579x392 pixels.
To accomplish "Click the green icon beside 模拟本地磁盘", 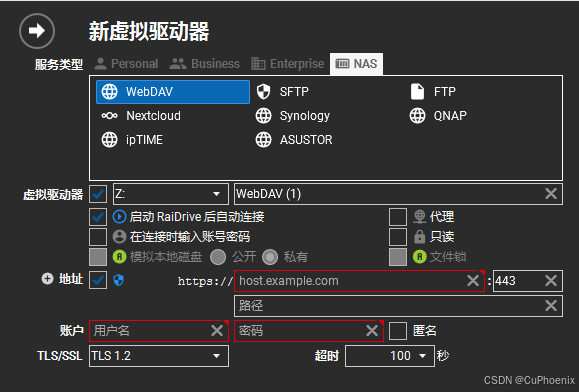I will pos(119,257).
